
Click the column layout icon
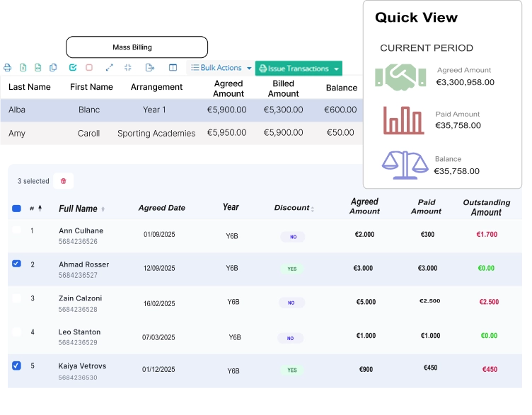pos(173,67)
